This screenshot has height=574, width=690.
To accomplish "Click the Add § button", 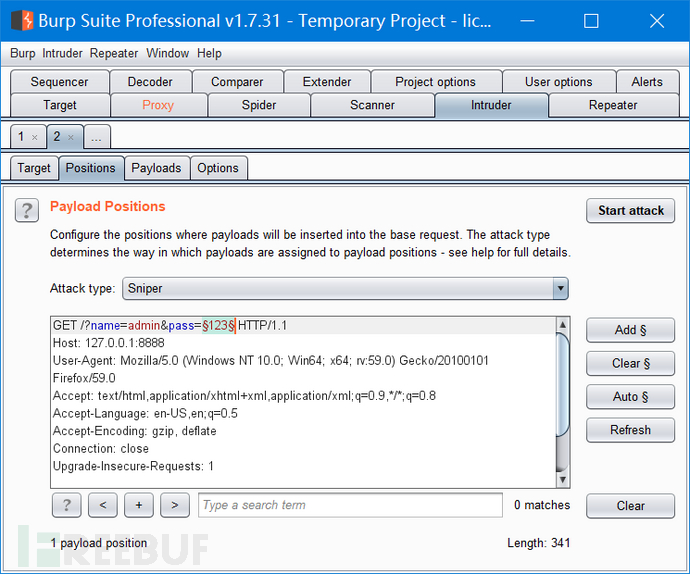I will pyautogui.click(x=630, y=330).
